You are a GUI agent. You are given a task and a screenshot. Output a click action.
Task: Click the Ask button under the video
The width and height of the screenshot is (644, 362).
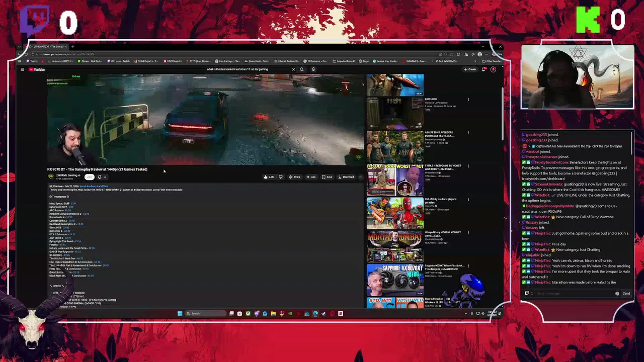[311, 177]
